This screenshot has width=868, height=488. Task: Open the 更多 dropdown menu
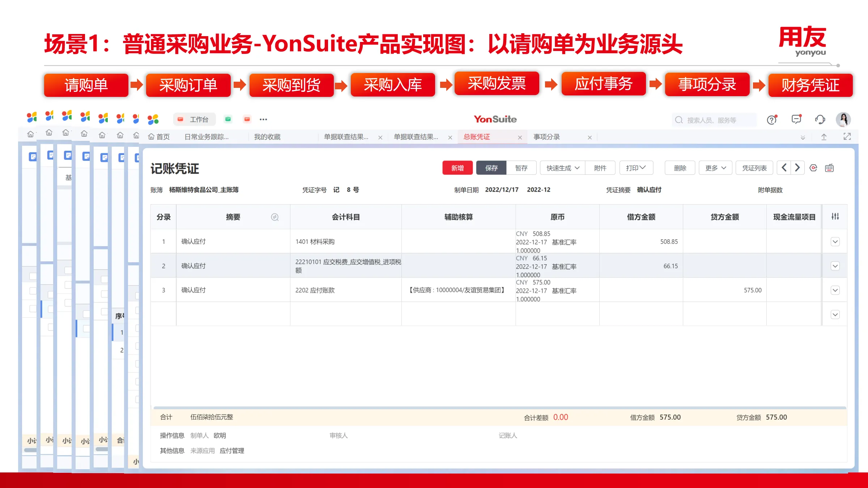[715, 168]
